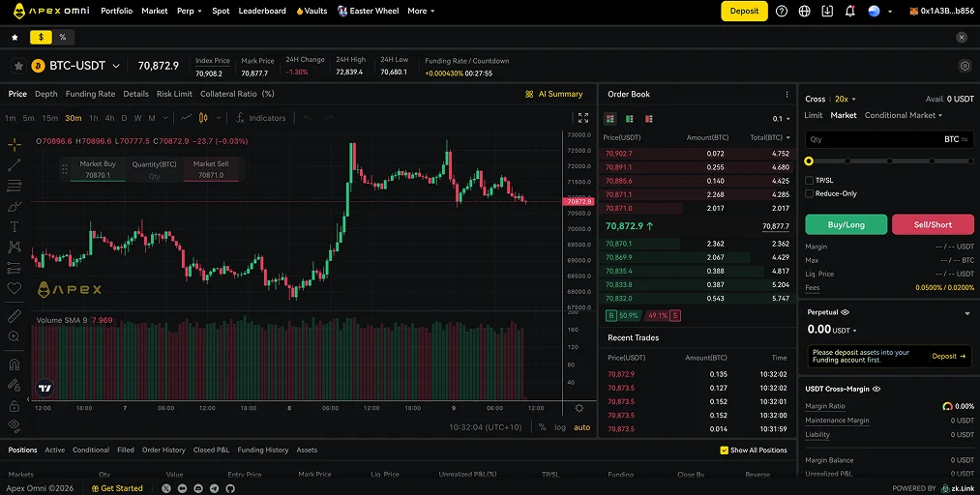The image size is (980, 495).
Task: Click the yellow Deposit button
Action: click(x=744, y=12)
